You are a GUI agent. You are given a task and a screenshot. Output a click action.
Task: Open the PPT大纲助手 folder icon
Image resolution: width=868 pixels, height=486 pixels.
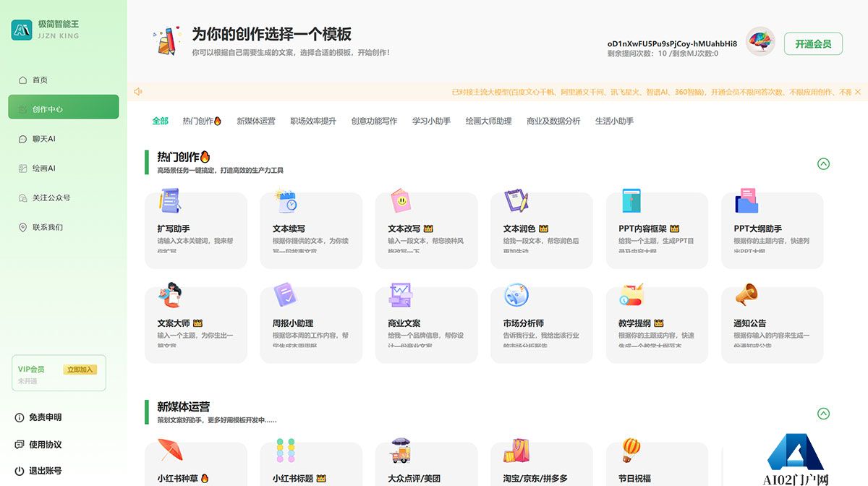pos(746,201)
